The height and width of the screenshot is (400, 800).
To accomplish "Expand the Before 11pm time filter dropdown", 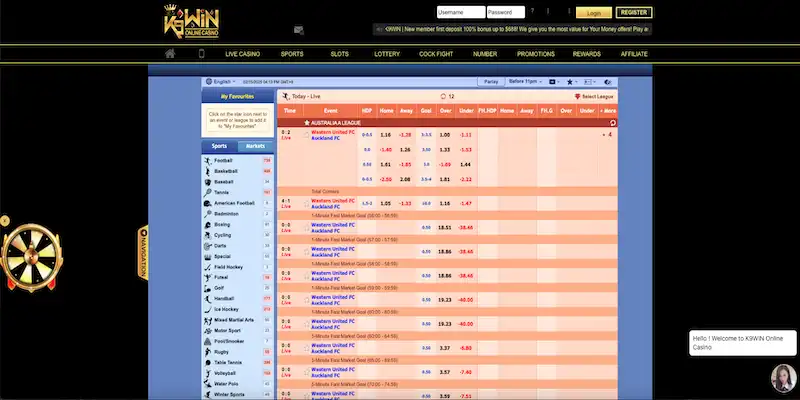I will coord(526,80).
